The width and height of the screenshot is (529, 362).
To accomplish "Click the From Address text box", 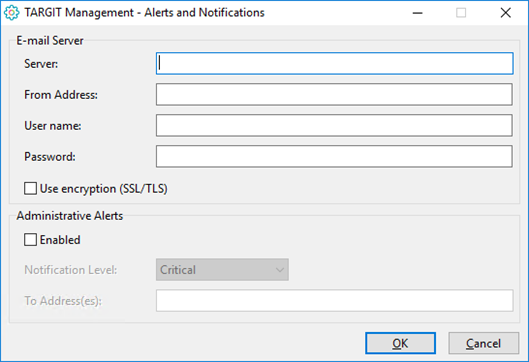I will tap(334, 94).
